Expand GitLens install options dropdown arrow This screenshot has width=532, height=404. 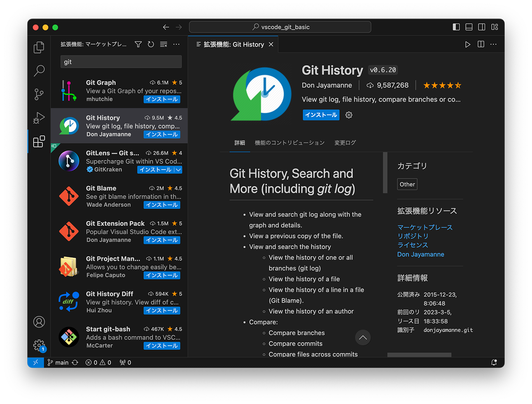click(x=178, y=169)
